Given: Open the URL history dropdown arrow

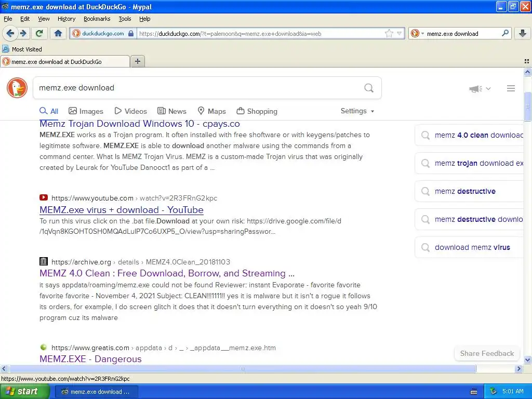Looking at the screenshot, I should [x=400, y=33].
